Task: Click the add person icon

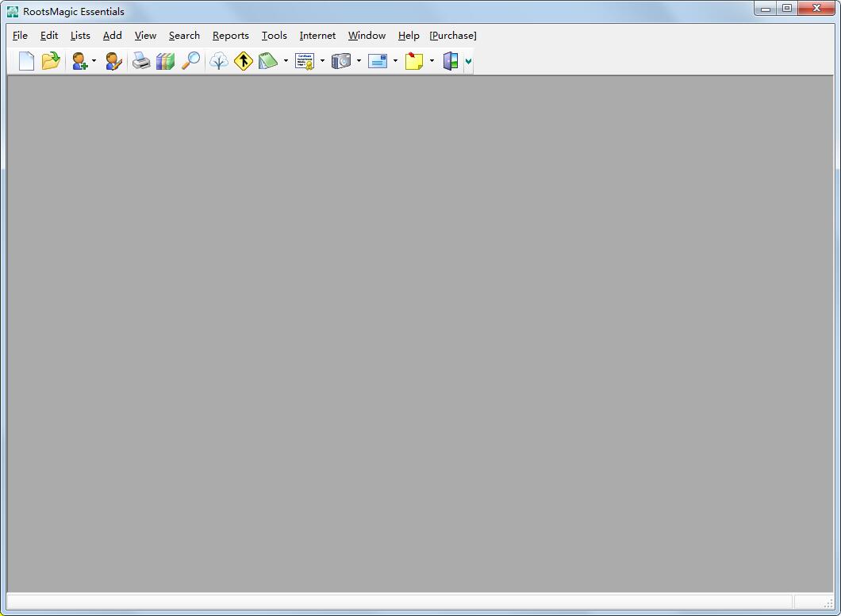Action: coord(79,61)
